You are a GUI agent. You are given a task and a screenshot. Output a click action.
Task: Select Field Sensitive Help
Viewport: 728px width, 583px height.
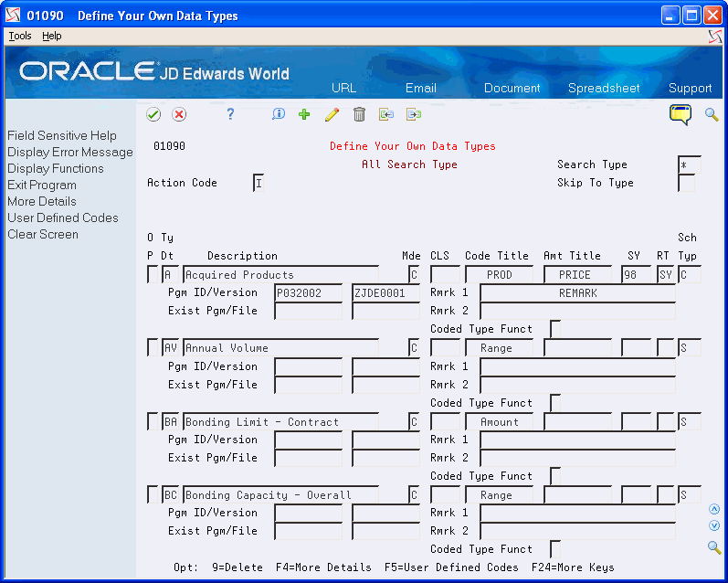point(62,135)
